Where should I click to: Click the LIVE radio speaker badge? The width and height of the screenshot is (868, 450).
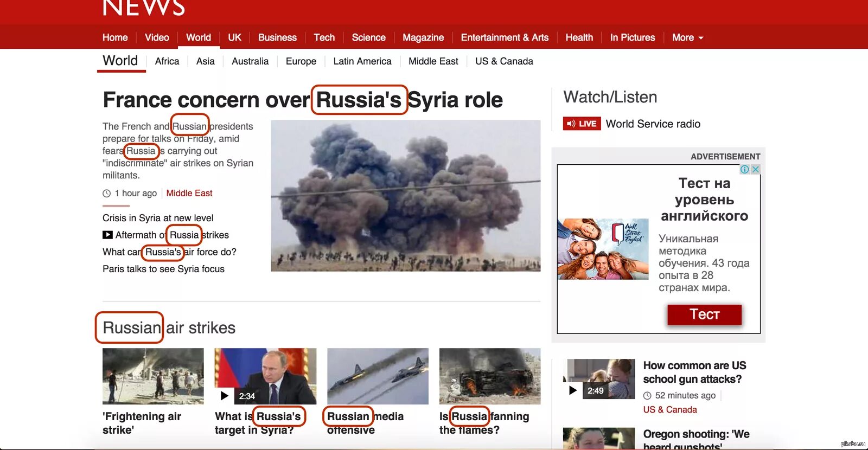pyautogui.click(x=582, y=124)
